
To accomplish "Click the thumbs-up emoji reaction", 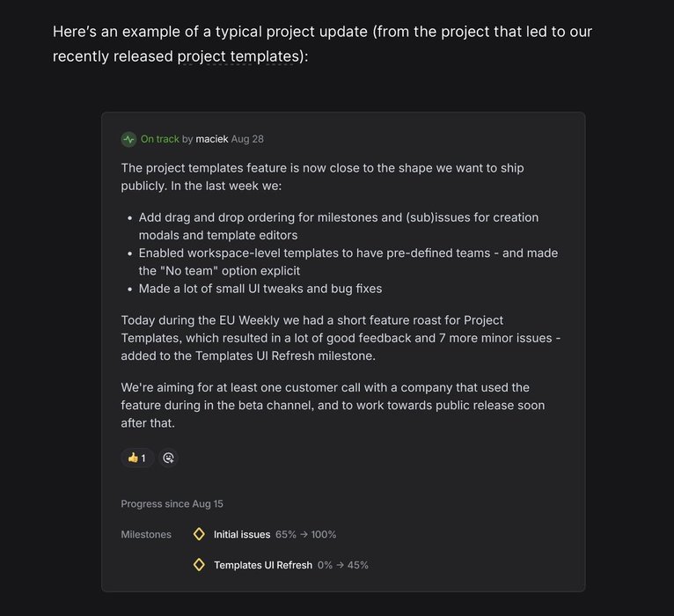I will 133,458.
